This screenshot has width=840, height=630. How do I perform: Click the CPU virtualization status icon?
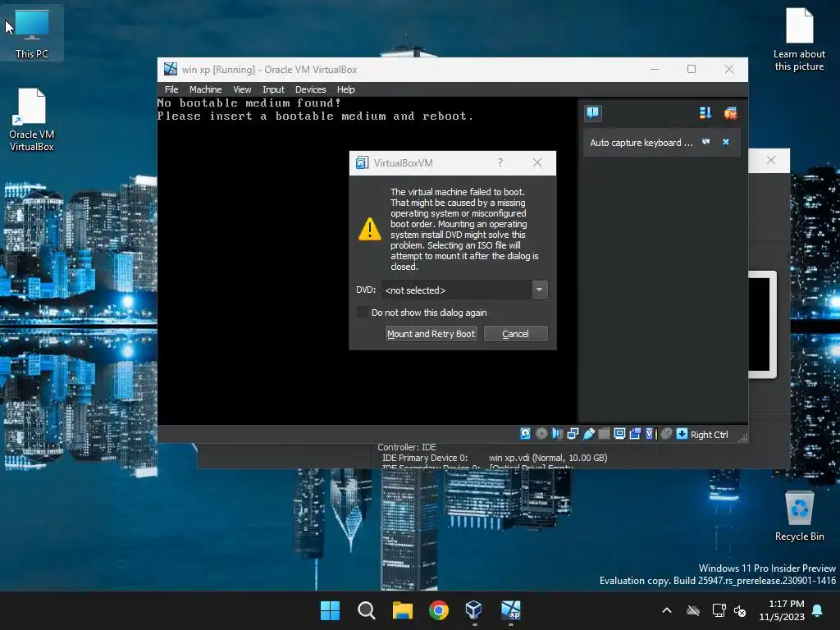click(x=651, y=434)
